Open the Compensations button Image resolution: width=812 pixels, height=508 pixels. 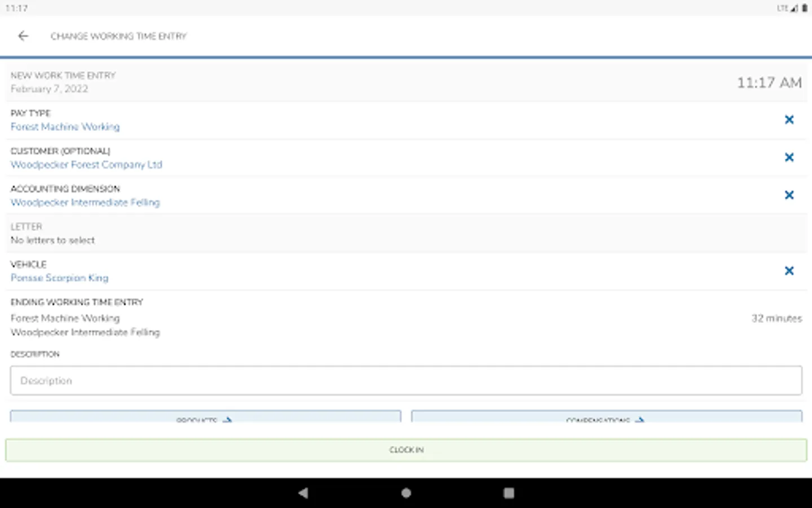tap(607, 417)
